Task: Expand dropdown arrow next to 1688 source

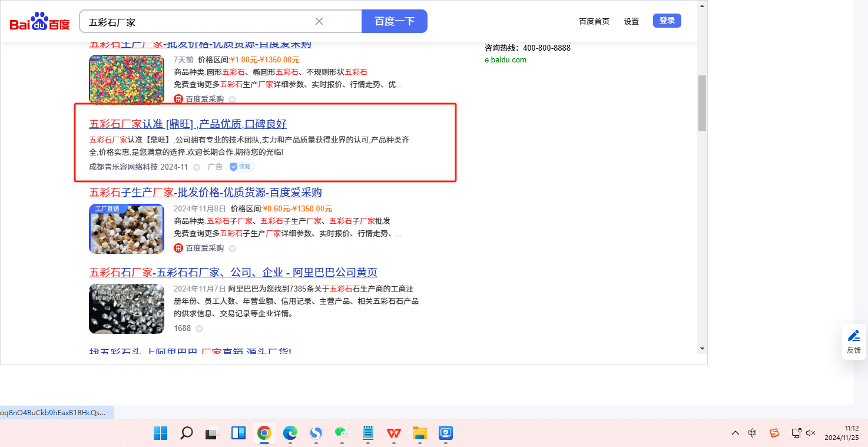Action: (199, 329)
